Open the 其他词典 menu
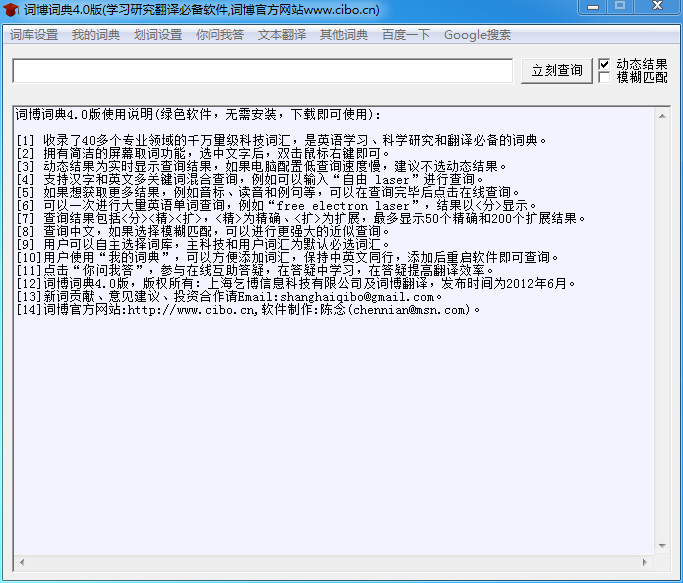Image resolution: width=683 pixels, height=583 pixels. click(344, 35)
